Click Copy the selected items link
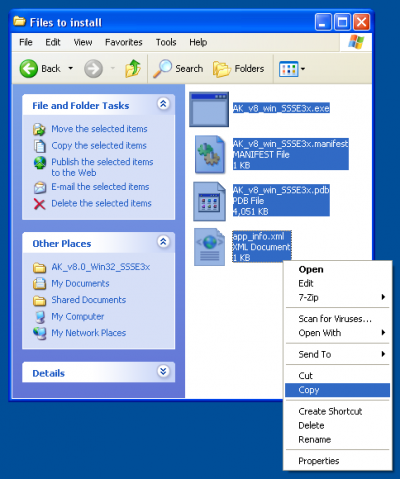The image size is (400, 479). pos(99,146)
